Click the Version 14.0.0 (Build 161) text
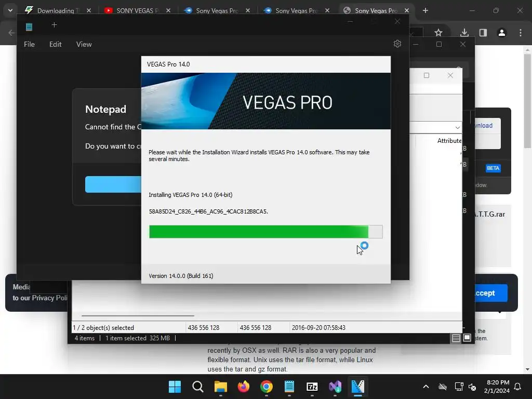This screenshot has height=399, width=532. click(181, 276)
